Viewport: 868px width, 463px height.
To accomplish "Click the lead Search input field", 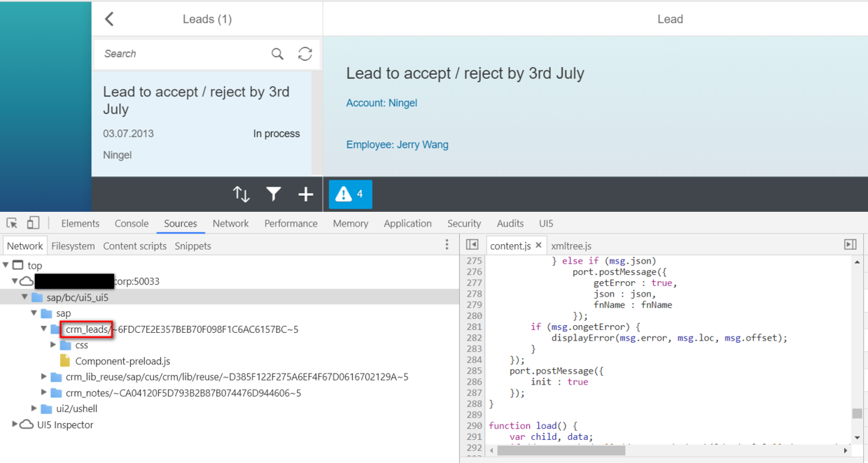I will (x=183, y=54).
